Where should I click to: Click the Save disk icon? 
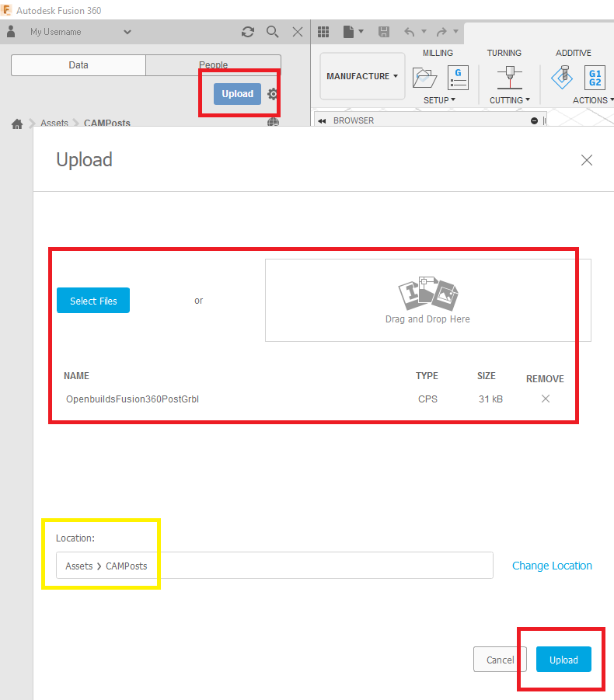pos(384,32)
